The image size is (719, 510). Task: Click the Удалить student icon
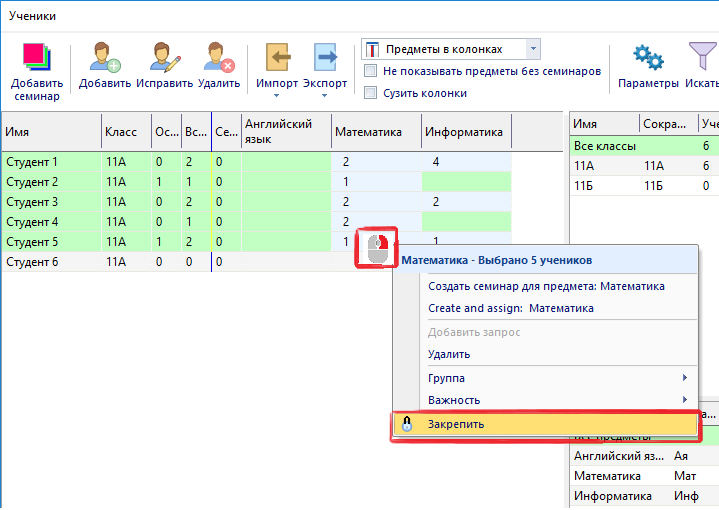[218, 58]
